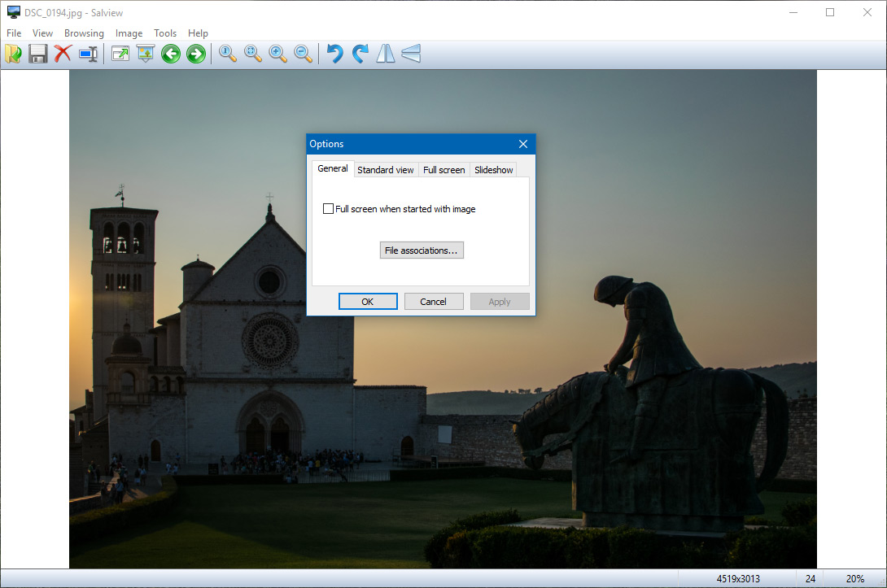Viewport: 887px width, 588px height.
Task: Rotate image right with blue clockwise arrow
Action: click(360, 54)
